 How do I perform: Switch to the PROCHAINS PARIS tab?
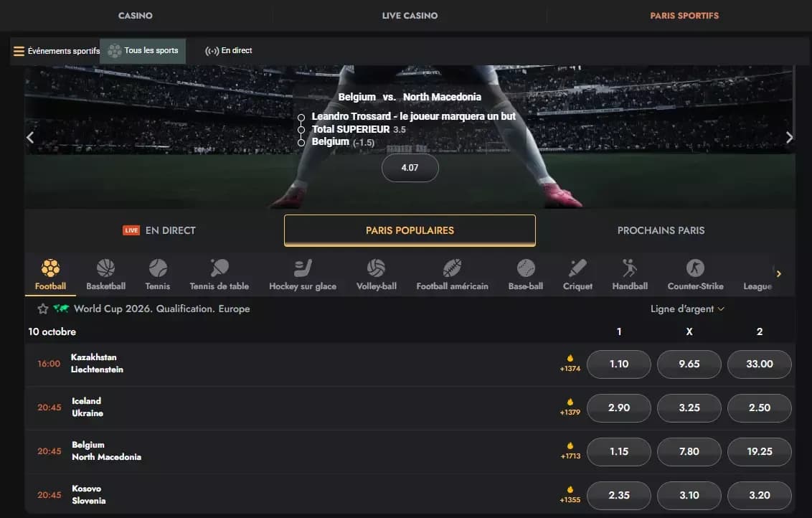coord(661,230)
